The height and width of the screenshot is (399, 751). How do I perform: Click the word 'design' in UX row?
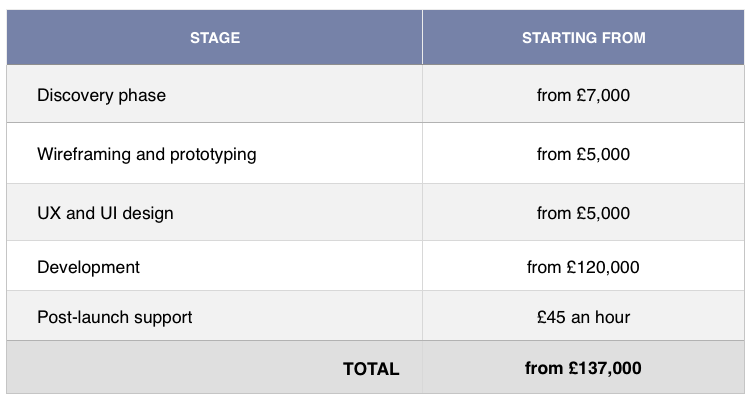click(148, 214)
